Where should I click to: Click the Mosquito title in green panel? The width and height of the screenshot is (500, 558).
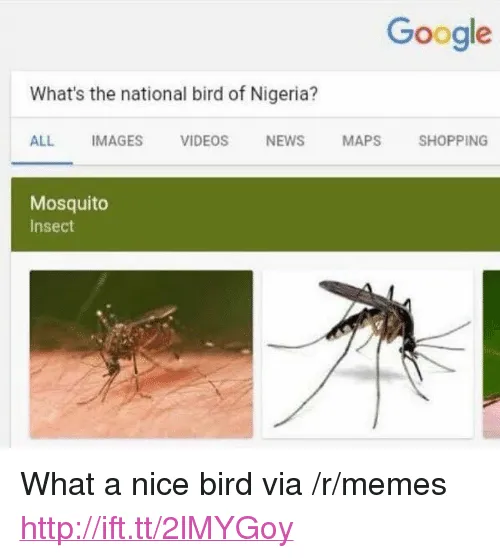(69, 204)
